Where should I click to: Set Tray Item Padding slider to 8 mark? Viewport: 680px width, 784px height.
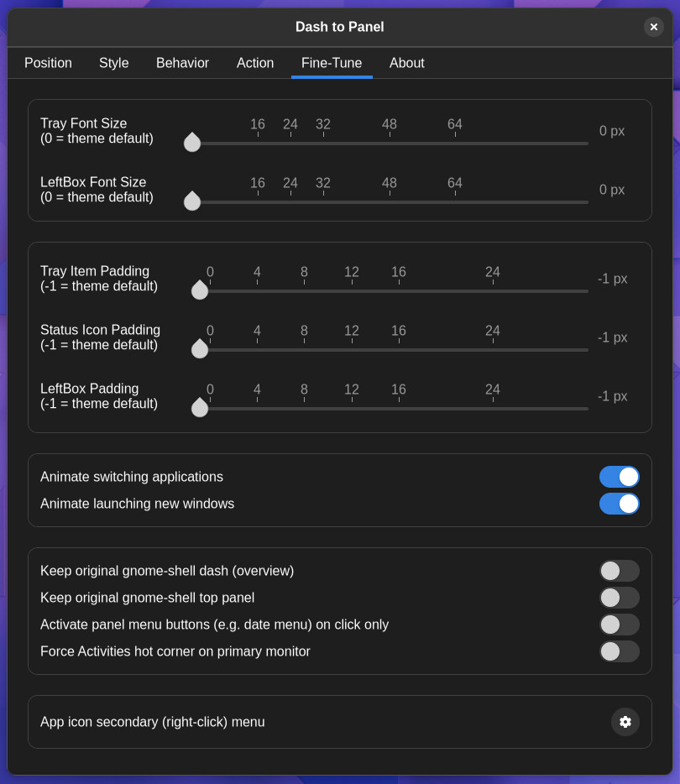coord(304,291)
